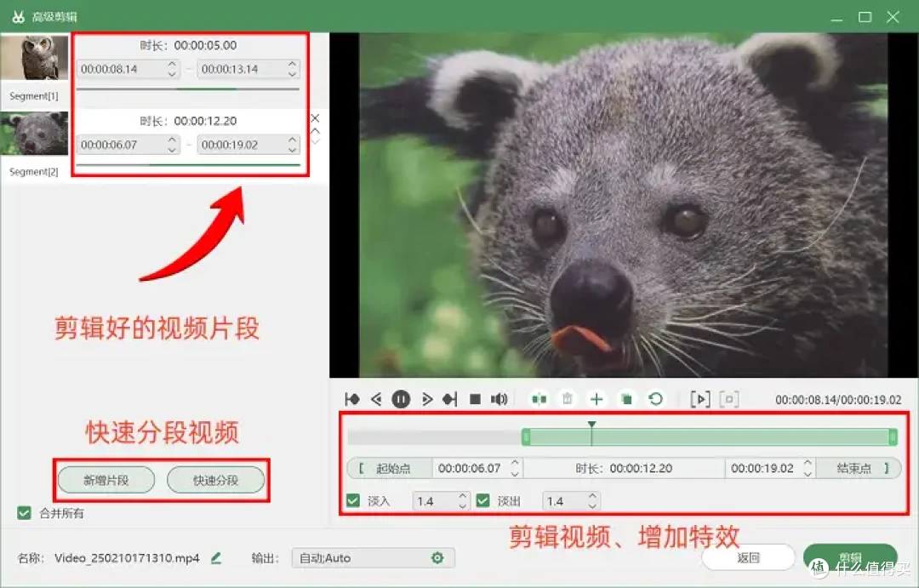Click the 快速分段 button

pos(215,480)
